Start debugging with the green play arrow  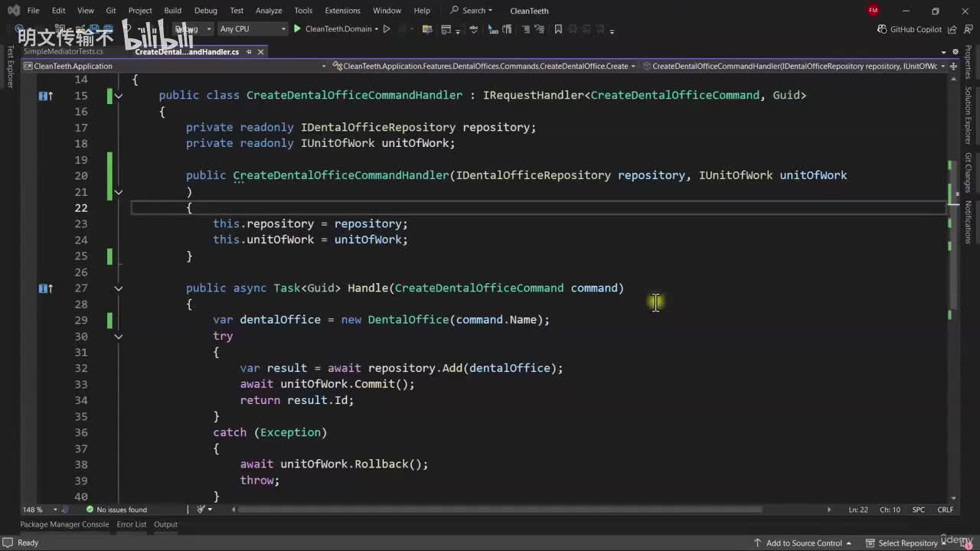click(298, 29)
